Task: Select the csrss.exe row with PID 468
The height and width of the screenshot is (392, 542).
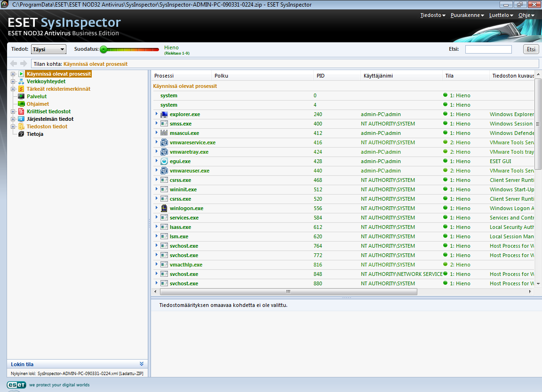Action: pyautogui.click(x=343, y=180)
